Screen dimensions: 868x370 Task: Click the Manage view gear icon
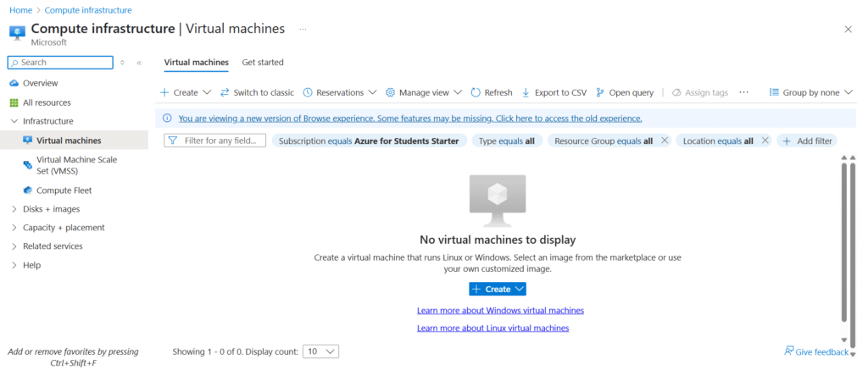click(x=390, y=92)
